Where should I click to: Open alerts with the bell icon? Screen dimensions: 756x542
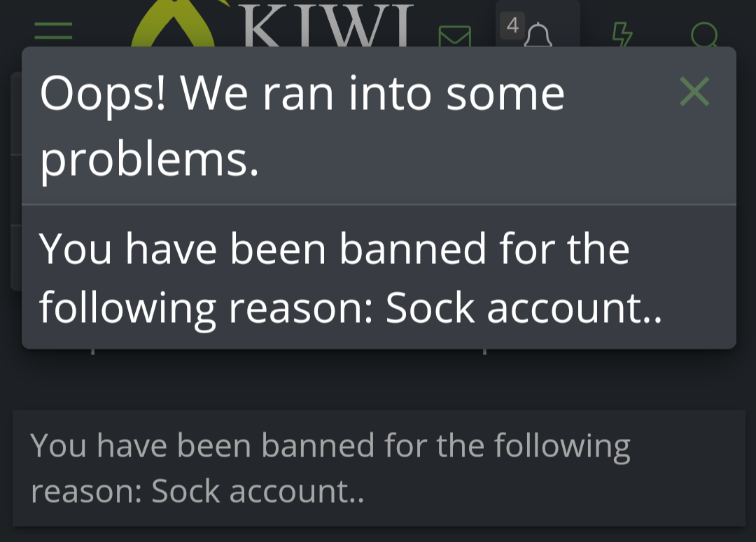(538, 35)
